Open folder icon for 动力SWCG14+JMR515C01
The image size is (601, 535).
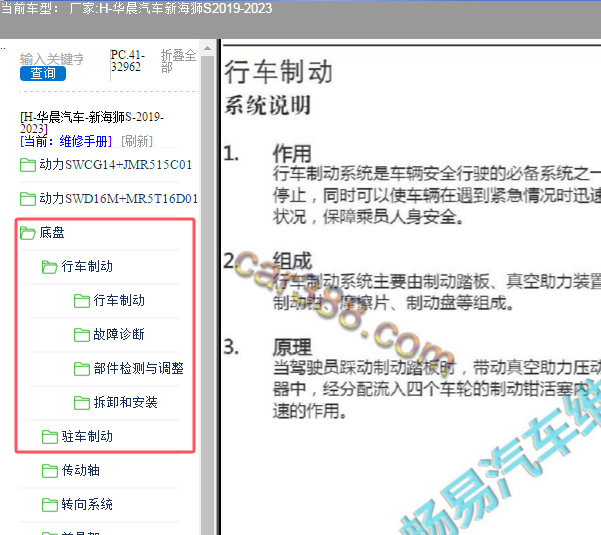click(x=28, y=165)
